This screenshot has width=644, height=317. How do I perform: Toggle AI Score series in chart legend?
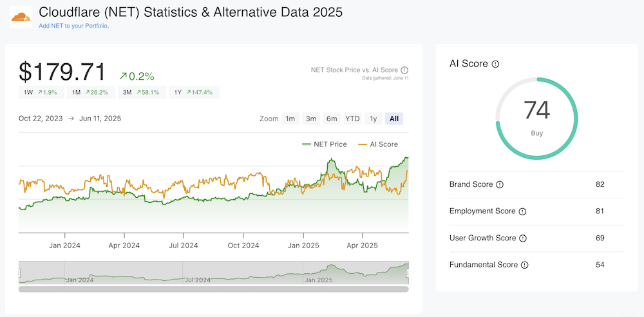[x=378, y=144]
